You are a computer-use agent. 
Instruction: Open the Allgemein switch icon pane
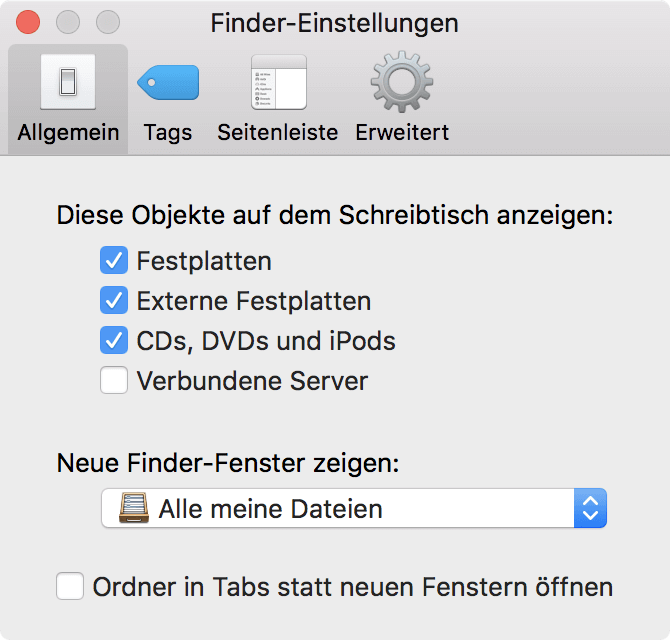click(68, 82)
